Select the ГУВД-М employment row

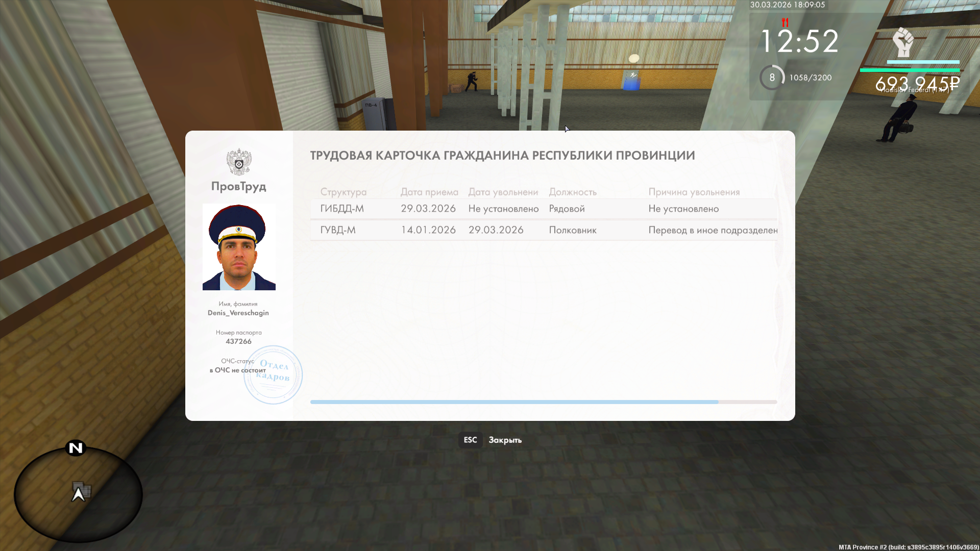[x=543, y=230]
